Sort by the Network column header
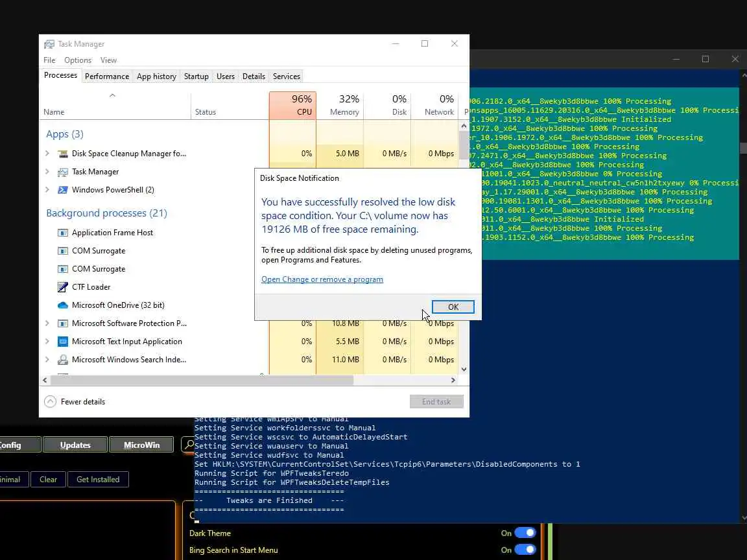This screenshot has height=560, width=747. [x=434, y=105]
